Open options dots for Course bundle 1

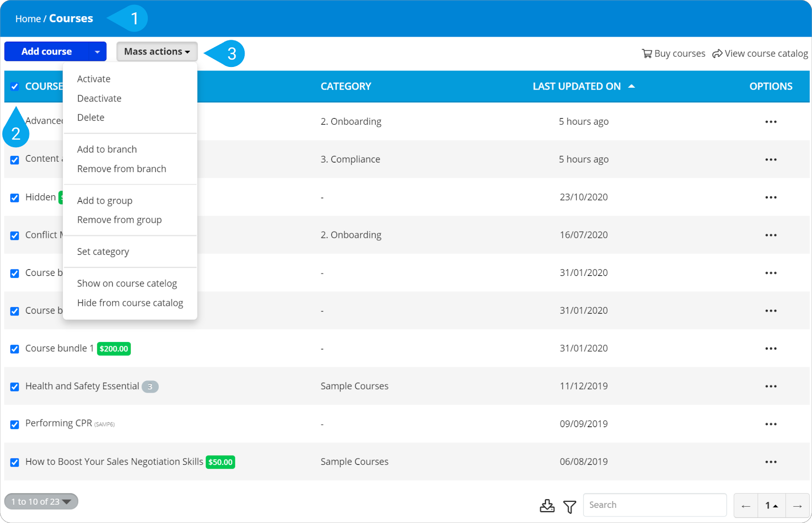[x=771, y=348]
